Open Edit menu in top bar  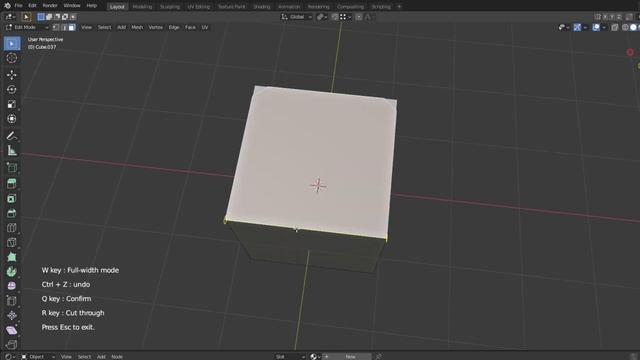point(32,6)
